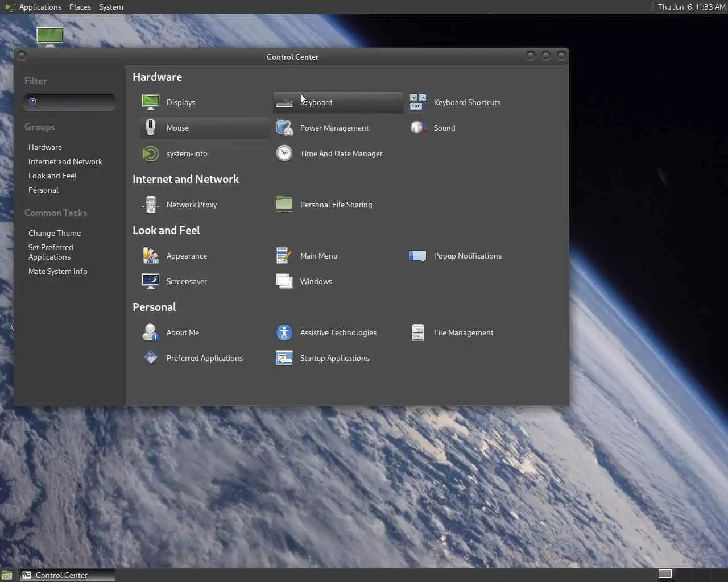Click the File Management label

464,332
